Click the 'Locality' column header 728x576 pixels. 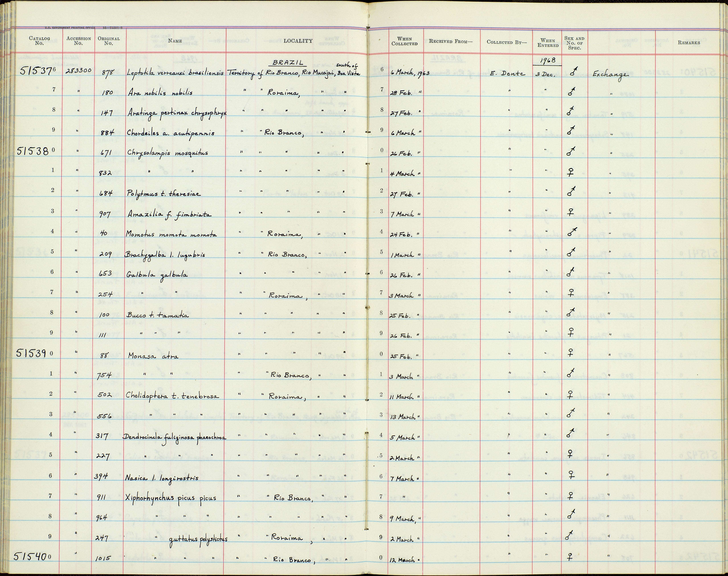coord(298,41)
